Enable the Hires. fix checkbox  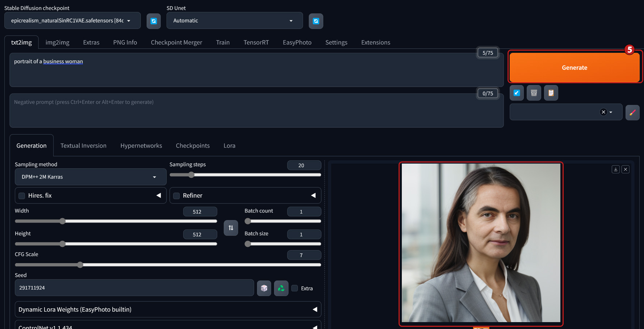coord(22,196)
